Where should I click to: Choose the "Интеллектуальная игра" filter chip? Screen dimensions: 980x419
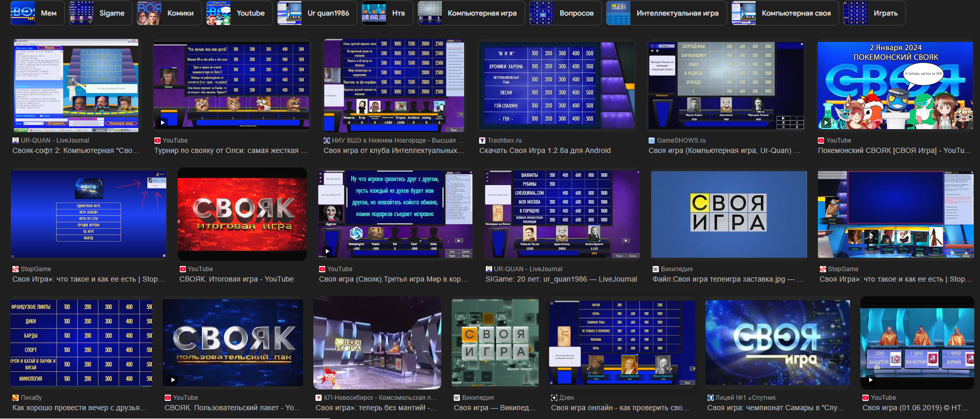[x=666, y=13]
